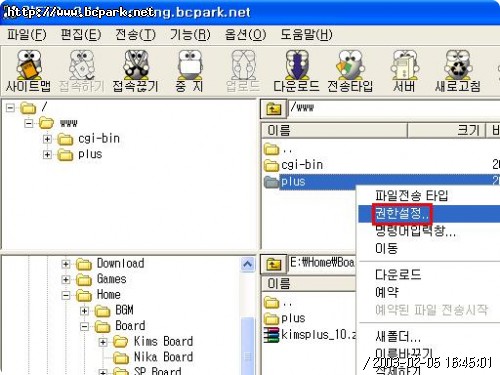
Task: Choose 파일전송 타입 from context menu
Action: click(412, 195)
